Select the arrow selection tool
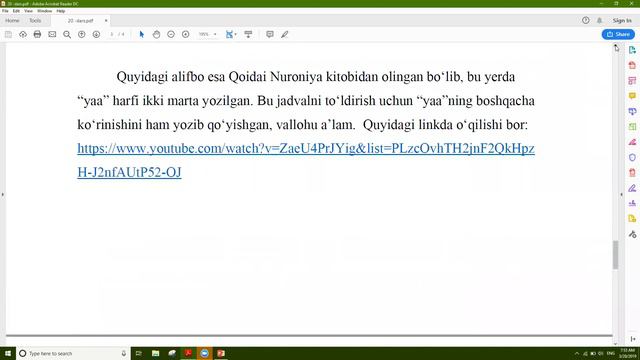This screenshot has height=360, width=640. pos(142,34)
